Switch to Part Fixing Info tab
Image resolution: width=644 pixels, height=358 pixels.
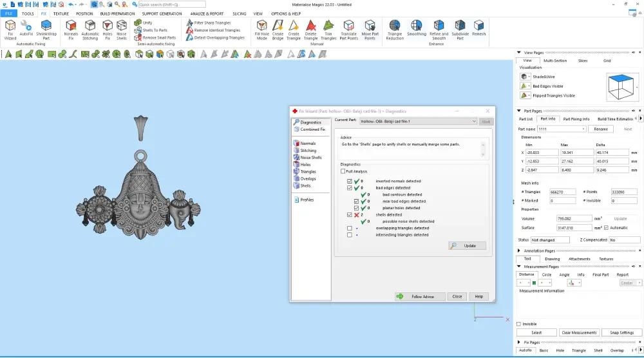[576, 119]
